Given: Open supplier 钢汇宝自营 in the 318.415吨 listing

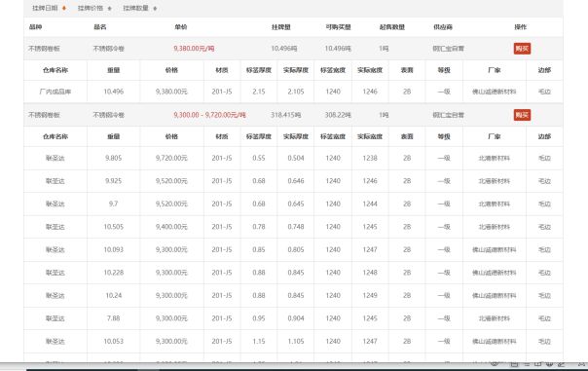Looking at the screenshot, I should point(448,115).
